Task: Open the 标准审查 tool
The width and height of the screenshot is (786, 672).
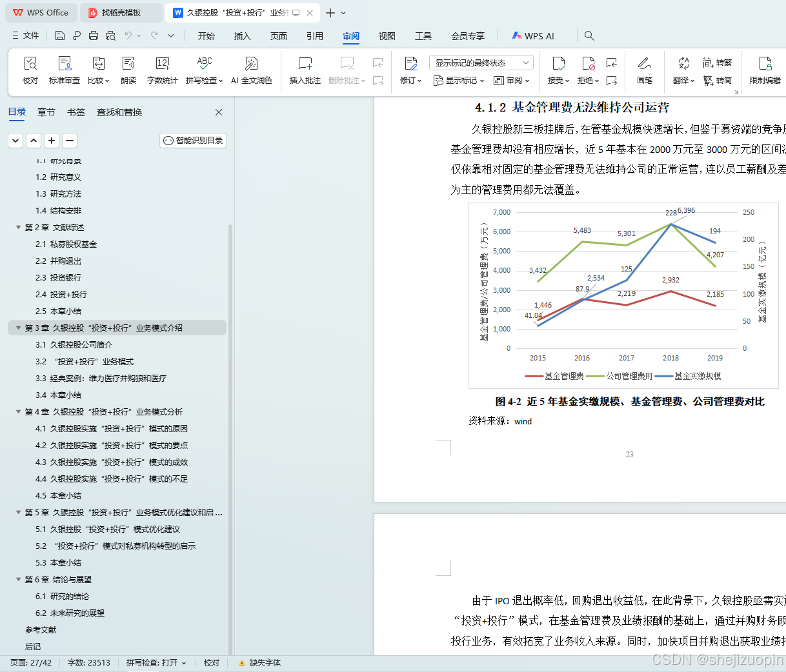Action: (65, 70)
